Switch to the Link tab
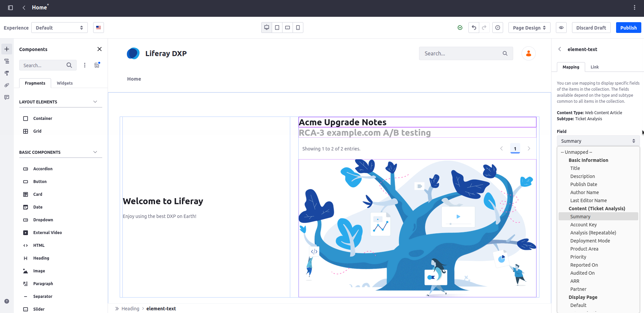Screen dimensions: 644x313 coord(595,67)
